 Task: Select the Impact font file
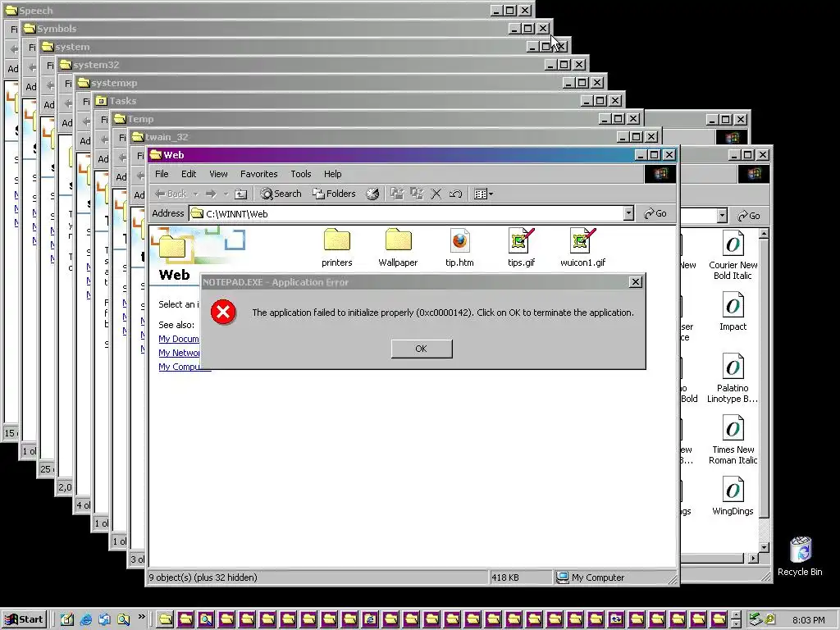[733, 311]
